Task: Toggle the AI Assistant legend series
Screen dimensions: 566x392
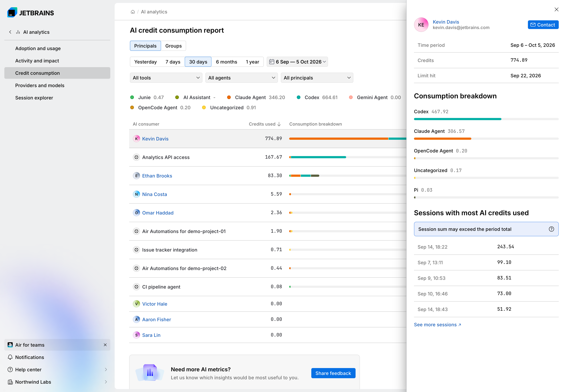Action: pyautogui.click(x=195, y=97)
